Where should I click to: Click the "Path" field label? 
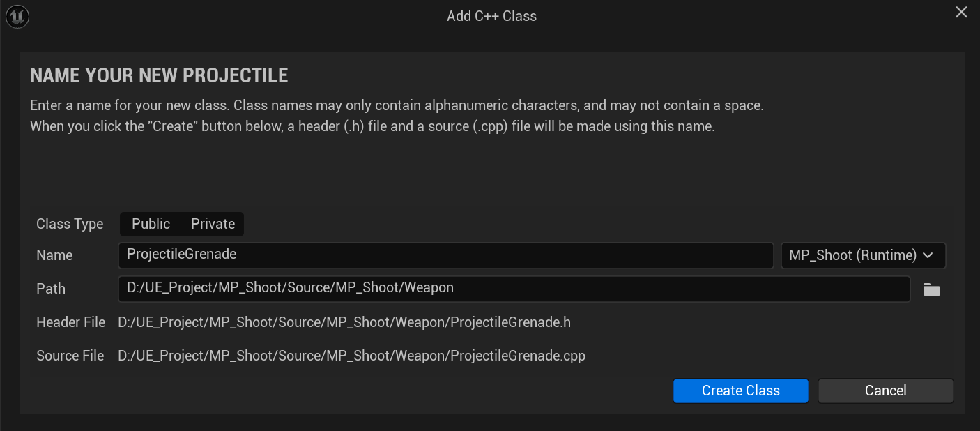click(51, 289)
